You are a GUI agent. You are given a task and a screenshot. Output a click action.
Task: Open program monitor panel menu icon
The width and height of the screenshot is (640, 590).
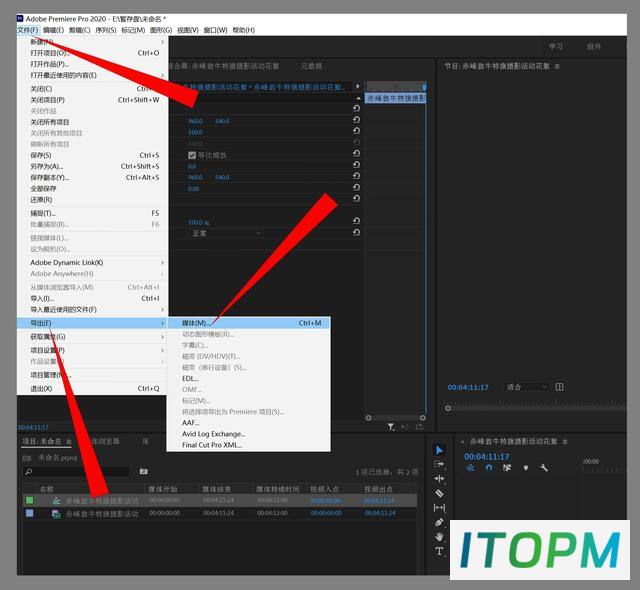557,67
